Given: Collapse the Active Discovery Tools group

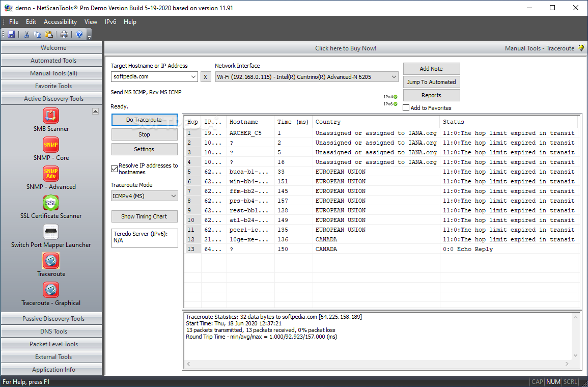Looking at the screenshot, I should point(51,99).
